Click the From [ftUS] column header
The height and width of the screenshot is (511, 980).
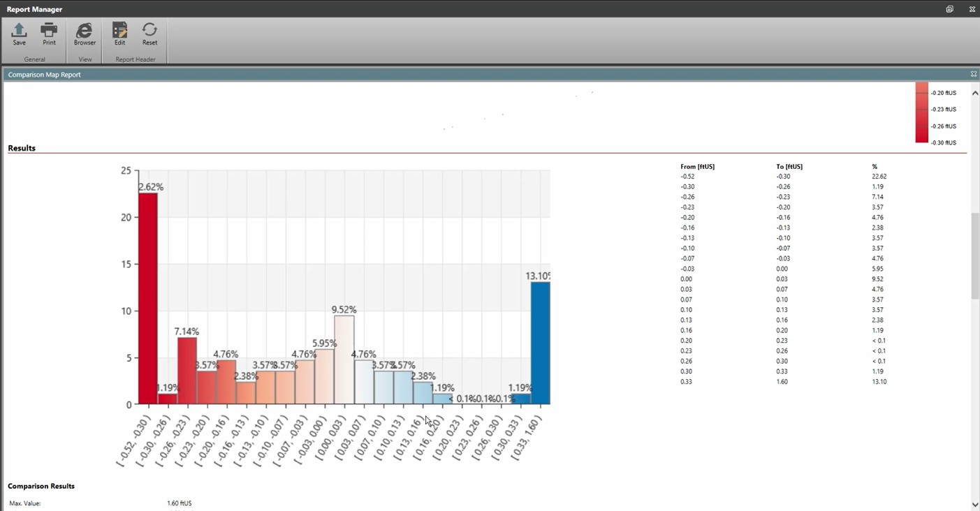(x=697, y=167)
